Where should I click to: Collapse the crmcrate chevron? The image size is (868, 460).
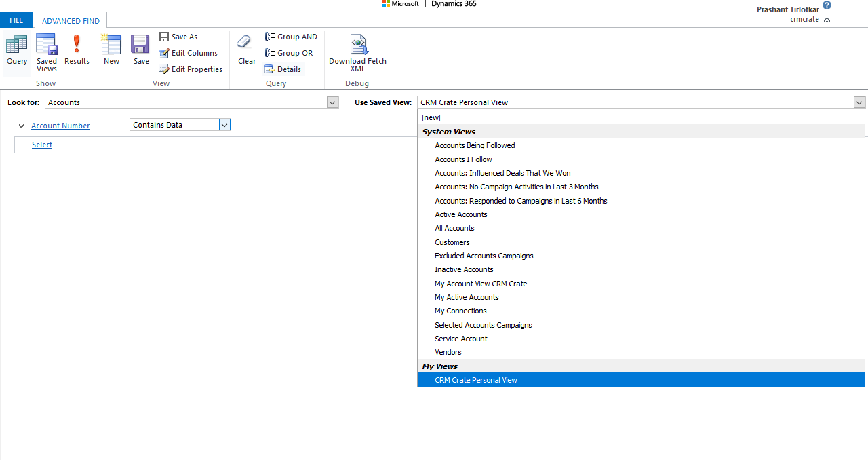[x=828, y=20]
